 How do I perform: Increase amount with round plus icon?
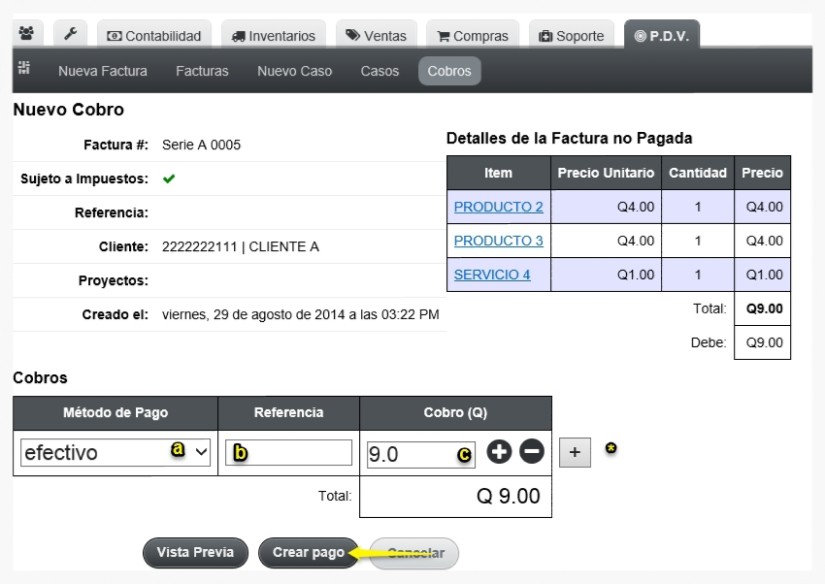[499, 451]
